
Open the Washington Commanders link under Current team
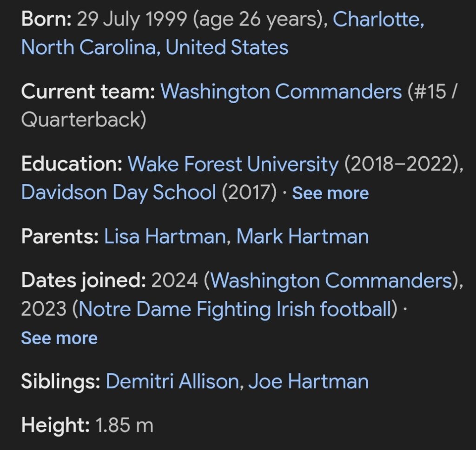pos(281,91)
